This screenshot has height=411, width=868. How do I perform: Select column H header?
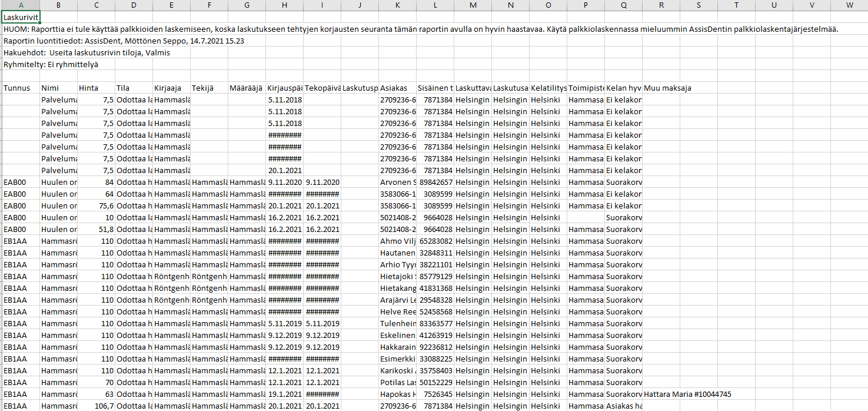click(284, 5)
